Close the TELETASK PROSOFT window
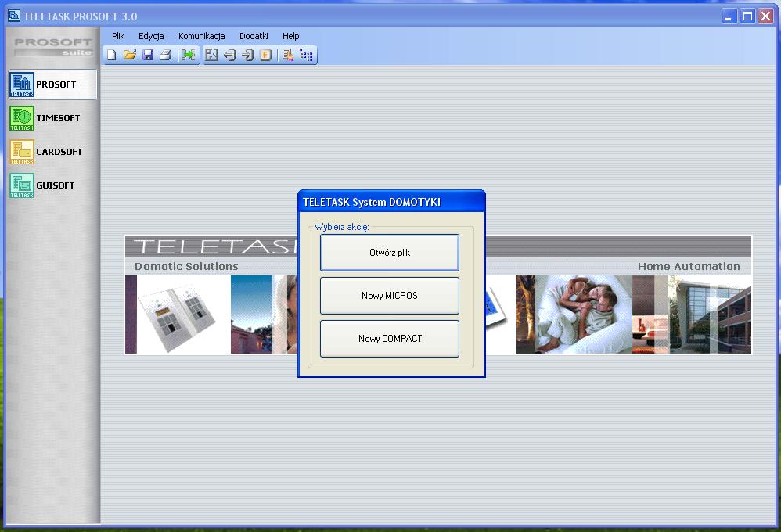This screenshot has width=781, height=532. 765,16
